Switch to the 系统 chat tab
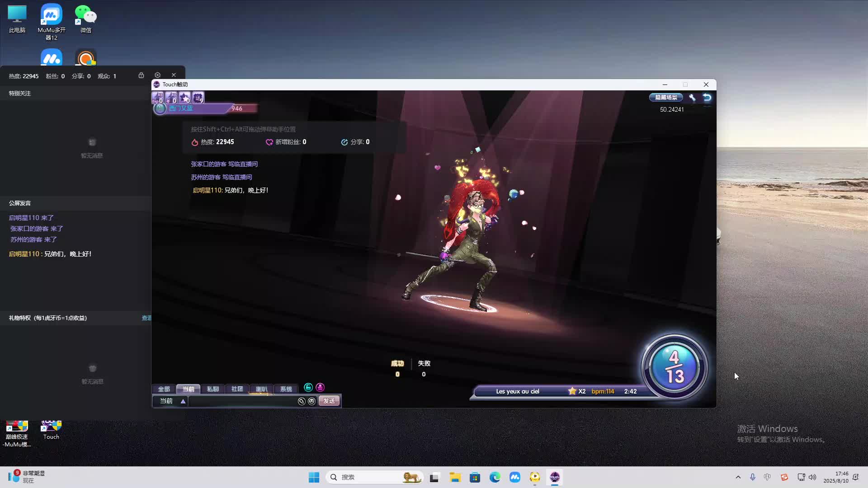The width and height of the screenshot is (868, 488). (286, 389)
